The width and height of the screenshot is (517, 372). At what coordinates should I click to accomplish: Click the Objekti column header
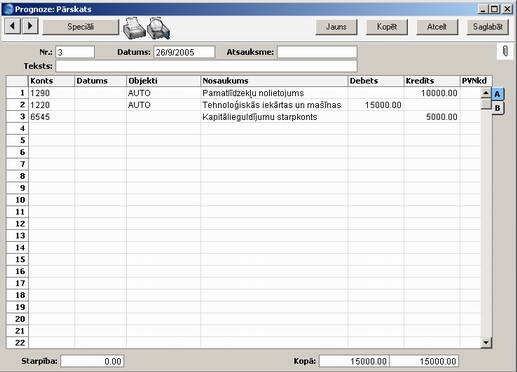click(x=163, y=81)
